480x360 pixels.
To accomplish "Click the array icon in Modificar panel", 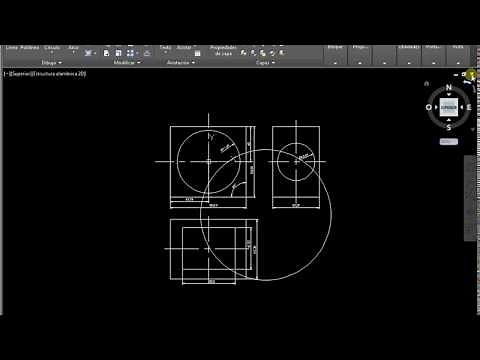I will point(130,53).
